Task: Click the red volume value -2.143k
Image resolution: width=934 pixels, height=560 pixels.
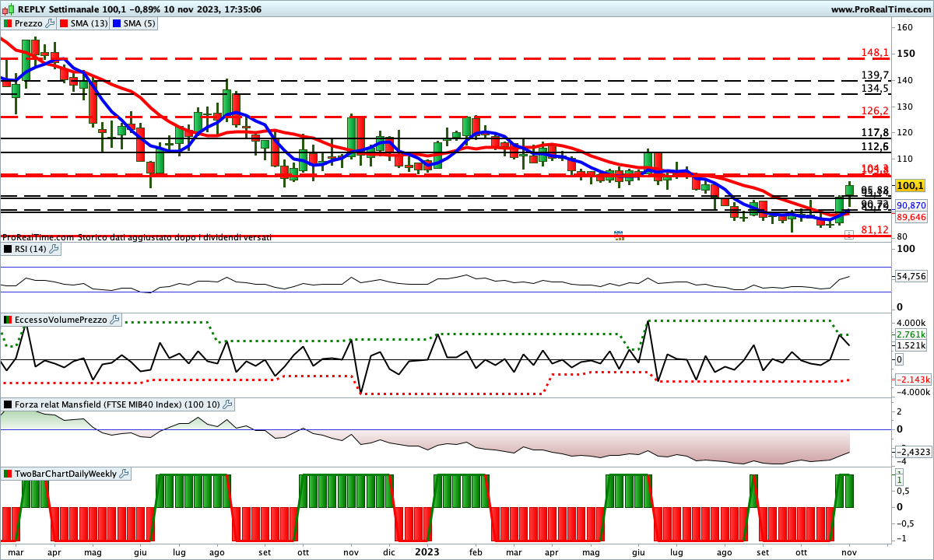Action: [x=911, y=379]
